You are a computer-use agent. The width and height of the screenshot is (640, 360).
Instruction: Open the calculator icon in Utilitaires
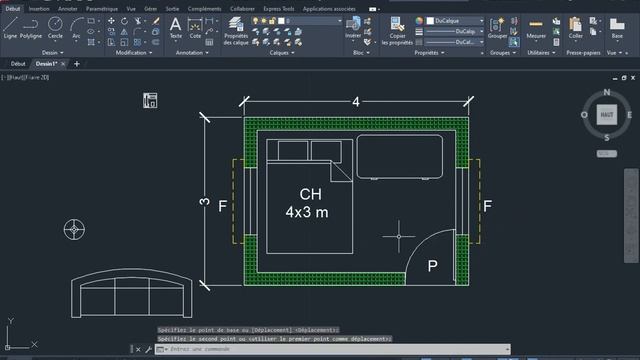tap(556, 42)
